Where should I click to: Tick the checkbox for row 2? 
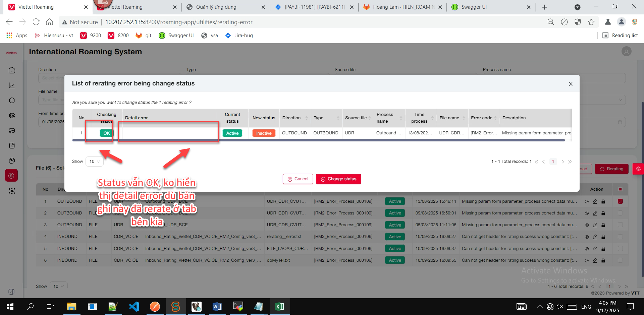(x=620, y=213)
